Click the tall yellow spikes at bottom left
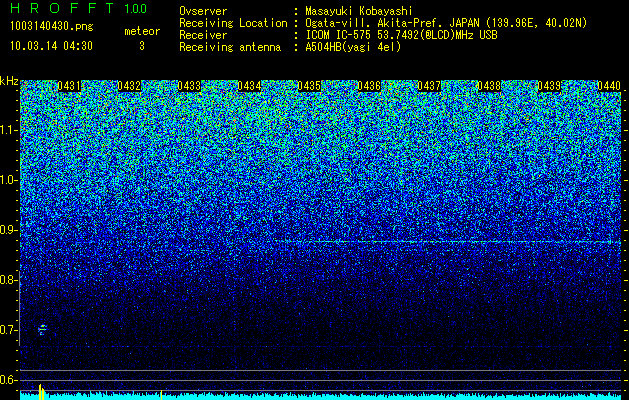The width and height of the screenshot is (629, 400). 41,392
